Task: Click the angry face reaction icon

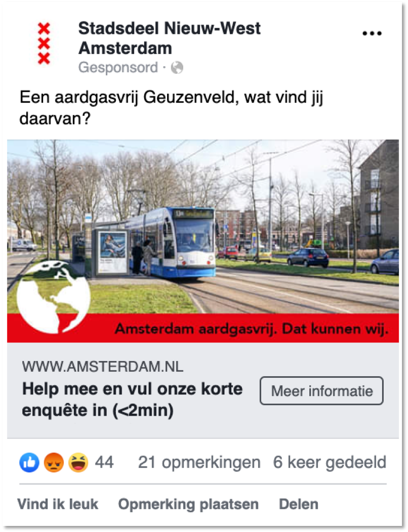Action: pyautogui.click(x=54, y=462)
